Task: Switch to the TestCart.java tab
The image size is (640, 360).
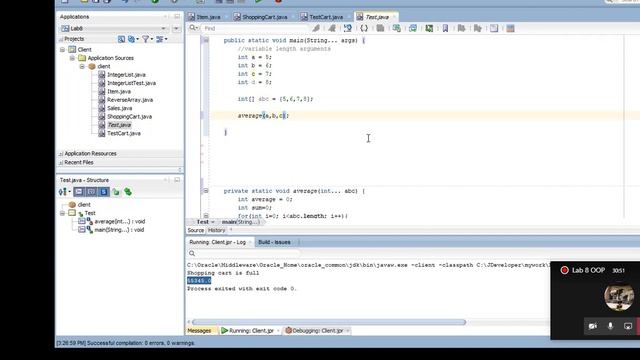Action: [326, 17]
